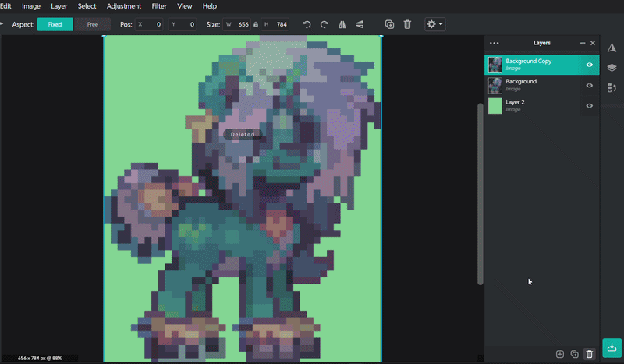Click the Y position input field
624x364 pixels.
click(x=183, y=24)
